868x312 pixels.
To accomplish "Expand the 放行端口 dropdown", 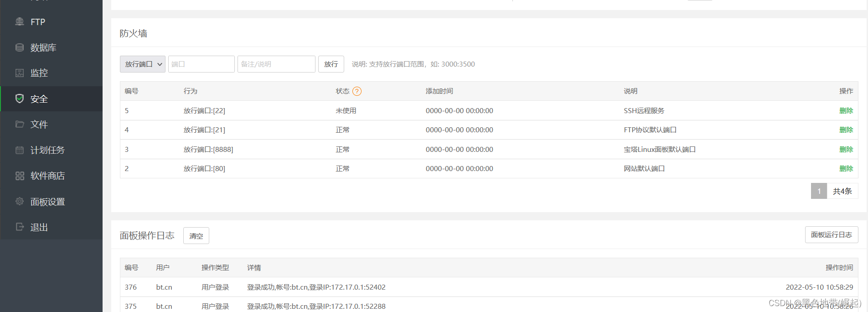I will pos(143,64).
